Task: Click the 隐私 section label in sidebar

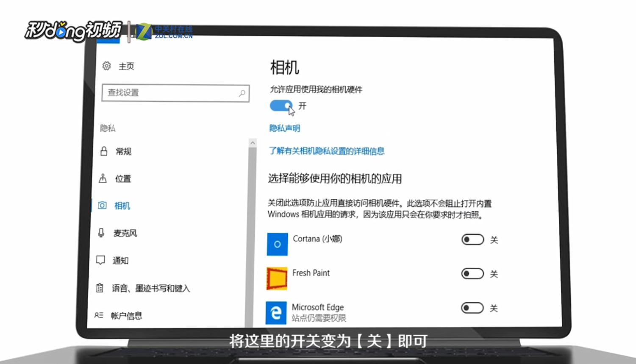Action: 108,128
